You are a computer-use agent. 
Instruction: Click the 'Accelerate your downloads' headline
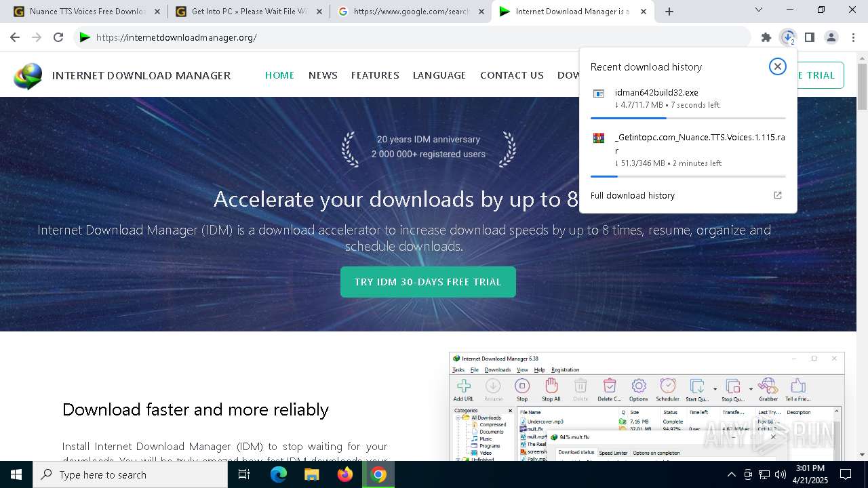pos(397,199)
